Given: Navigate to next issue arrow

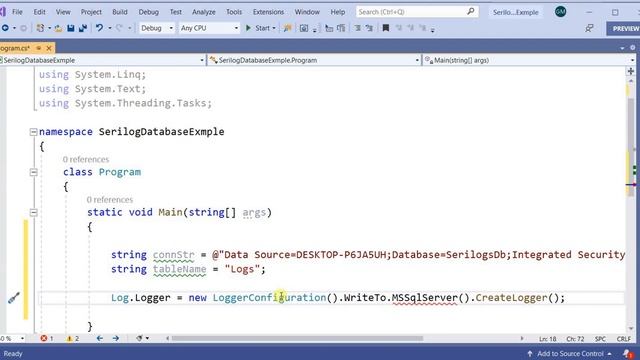Looking at the screenshot, I should point(116,338).
